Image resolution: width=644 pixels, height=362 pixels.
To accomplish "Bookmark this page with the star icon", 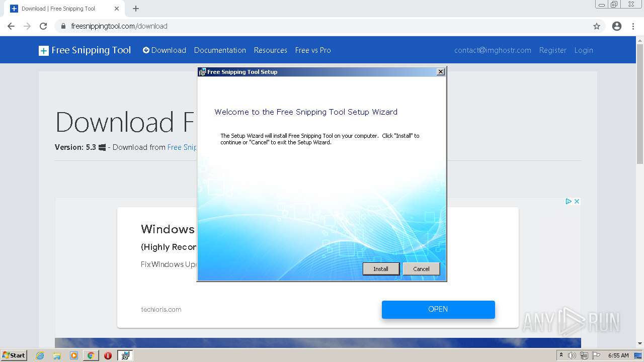I will pos(597,26).
